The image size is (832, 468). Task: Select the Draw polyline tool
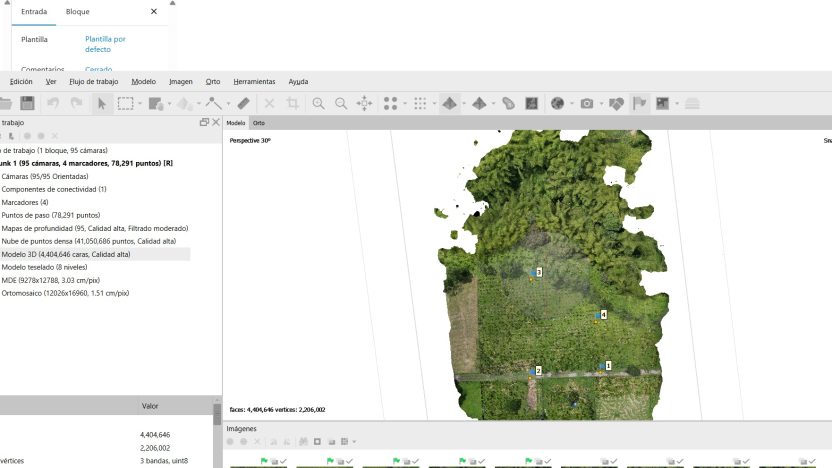click(x=213, y=103)
